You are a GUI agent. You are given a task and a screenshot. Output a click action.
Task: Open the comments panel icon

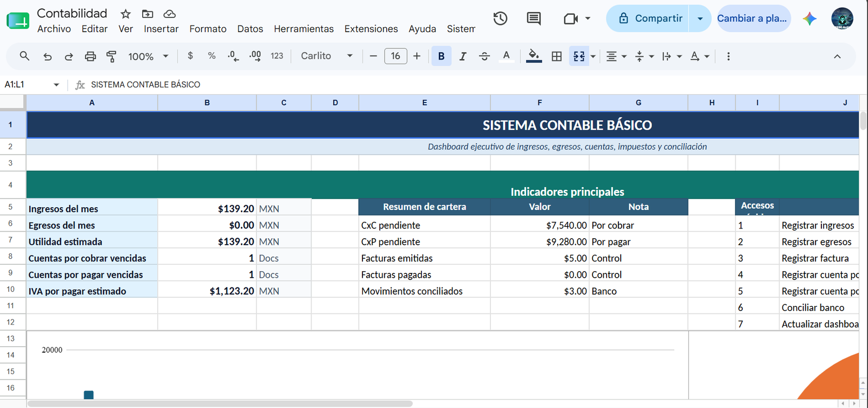pyautogui.click(x=534, y=18)
